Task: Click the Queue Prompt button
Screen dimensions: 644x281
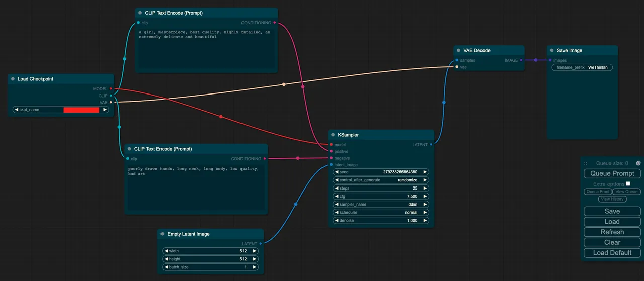Action: [x=612, y=173]
